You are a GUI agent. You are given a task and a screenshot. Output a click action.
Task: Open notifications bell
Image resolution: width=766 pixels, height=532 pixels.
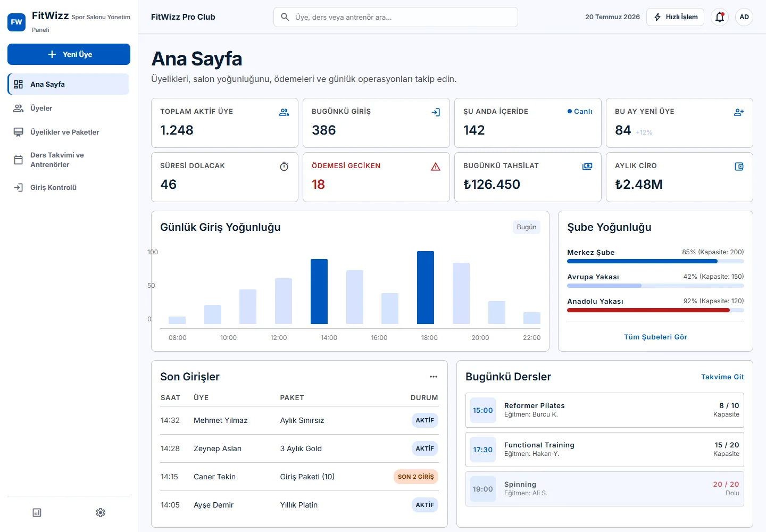pyautogui.click(x=720, y=17)
